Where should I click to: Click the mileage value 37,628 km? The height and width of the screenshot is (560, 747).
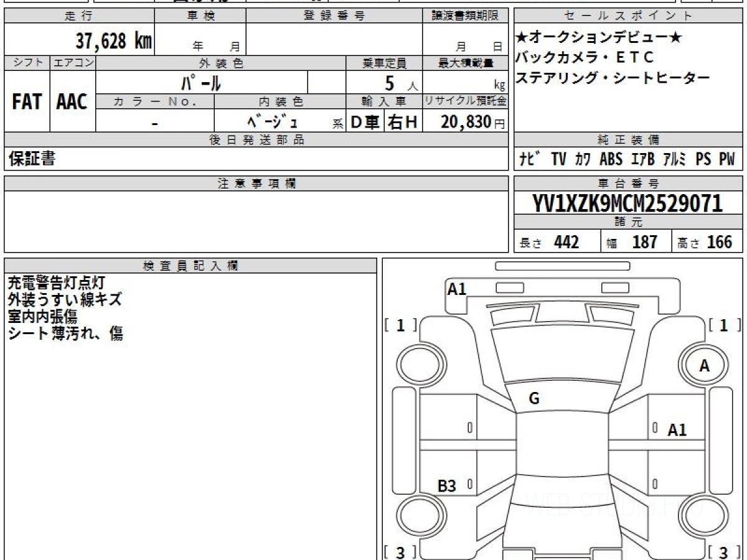[x=114, y=41]
